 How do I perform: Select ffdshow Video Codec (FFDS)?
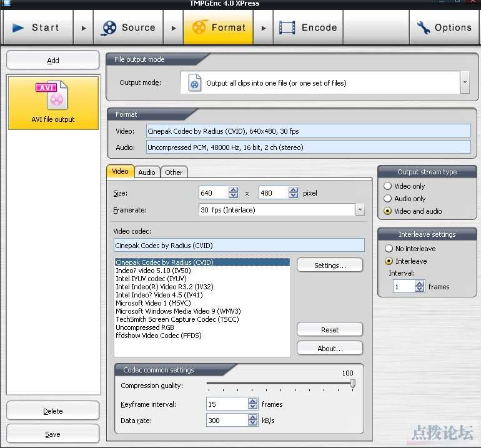202,336
